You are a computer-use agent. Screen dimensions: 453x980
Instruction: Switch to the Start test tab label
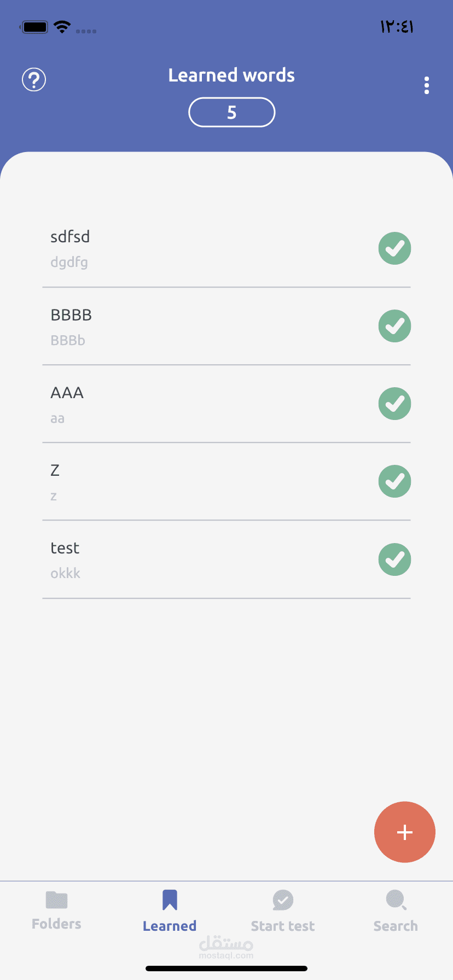(283, 926)
